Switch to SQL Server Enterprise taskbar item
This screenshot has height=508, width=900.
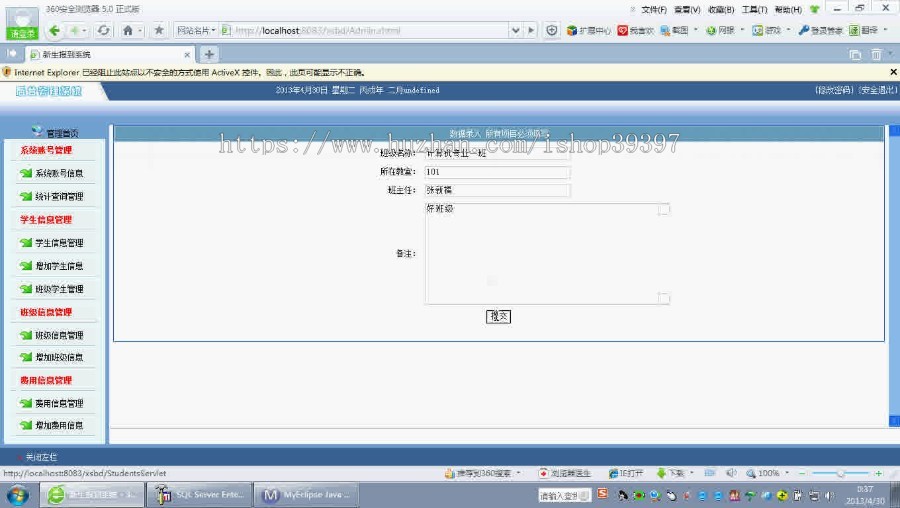[199, 494]
